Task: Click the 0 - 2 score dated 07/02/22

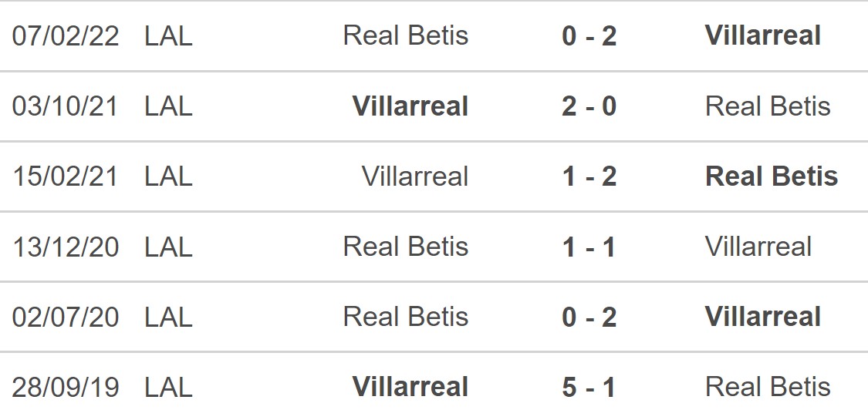Action: pyautogui.click(x=589, y=35)
